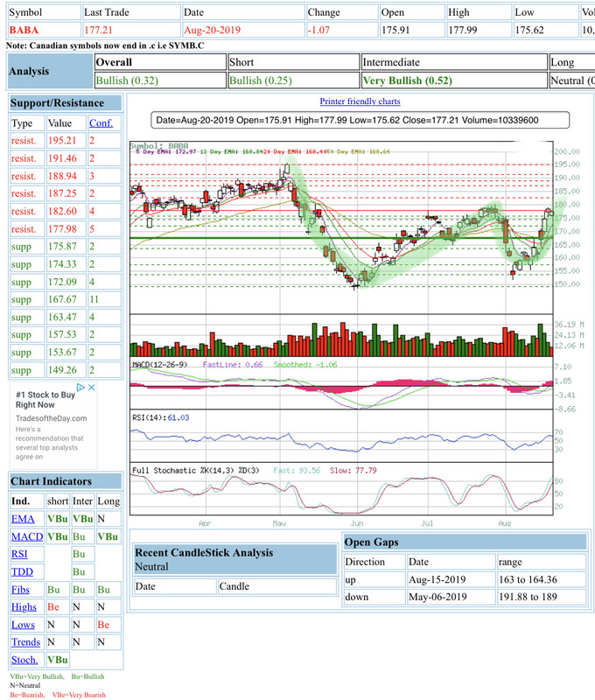Click the Overall Bullish (0.32) cell
This screenshot has width=595, height=700.
[x=160, y=80]
